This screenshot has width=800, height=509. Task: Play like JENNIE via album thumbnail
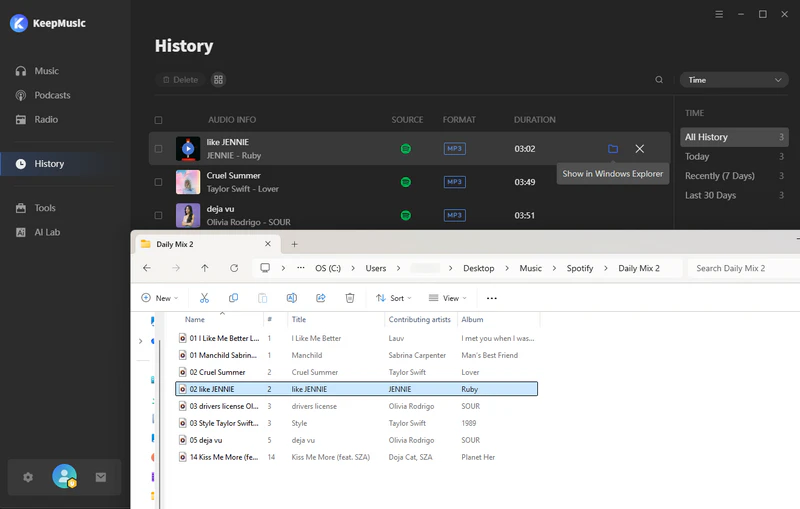[x=188, y=149]
